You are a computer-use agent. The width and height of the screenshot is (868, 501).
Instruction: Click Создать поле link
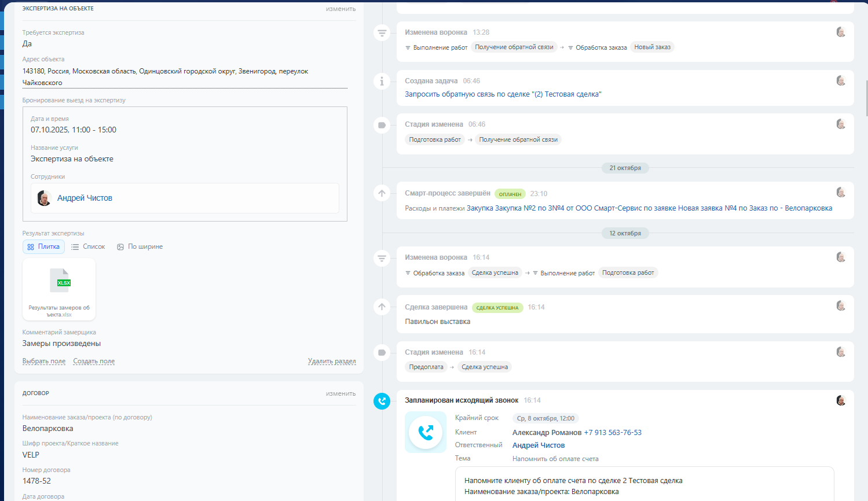(94, 361)
